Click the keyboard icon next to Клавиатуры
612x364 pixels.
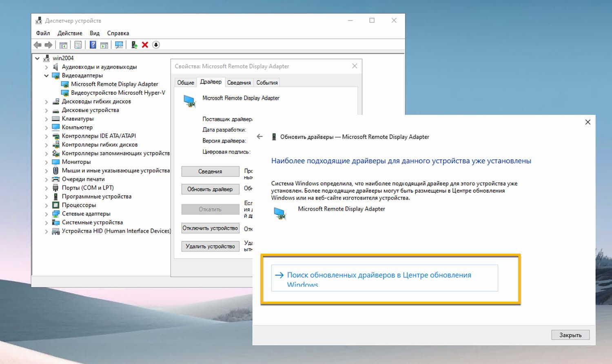(56, 118)
